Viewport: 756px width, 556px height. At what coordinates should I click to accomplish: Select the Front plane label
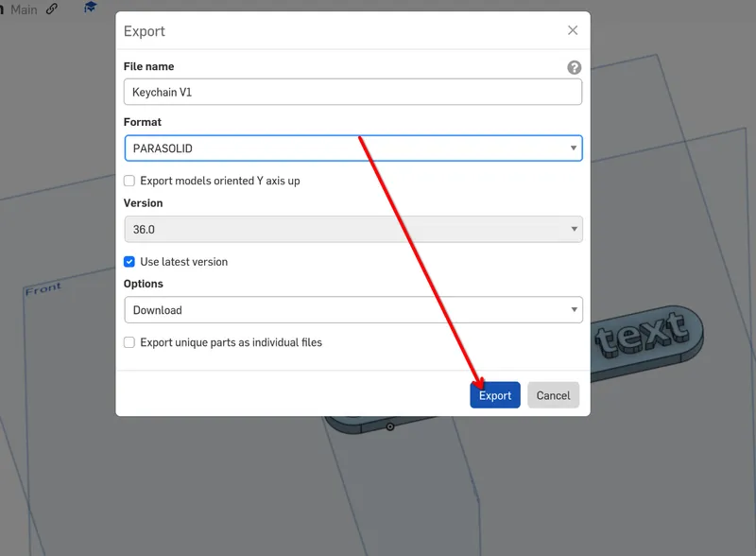tap(43, 289)
